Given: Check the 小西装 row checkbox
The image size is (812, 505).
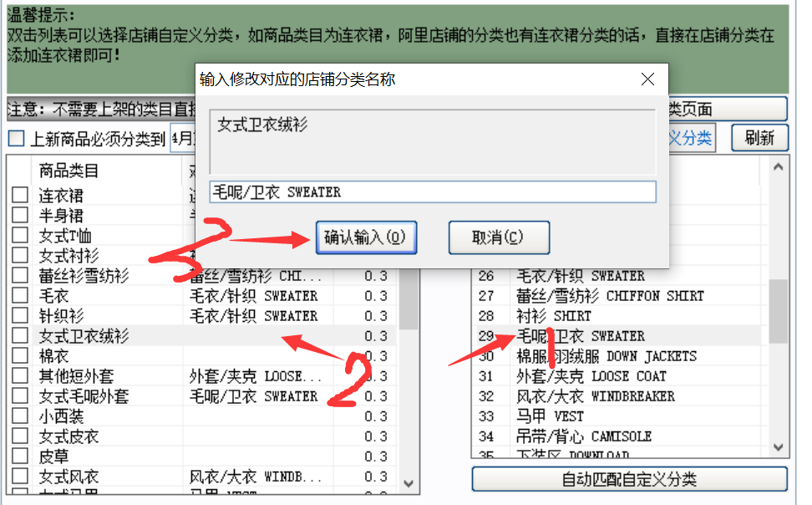Looking at the screenshot, I should (x=20, y=416).
